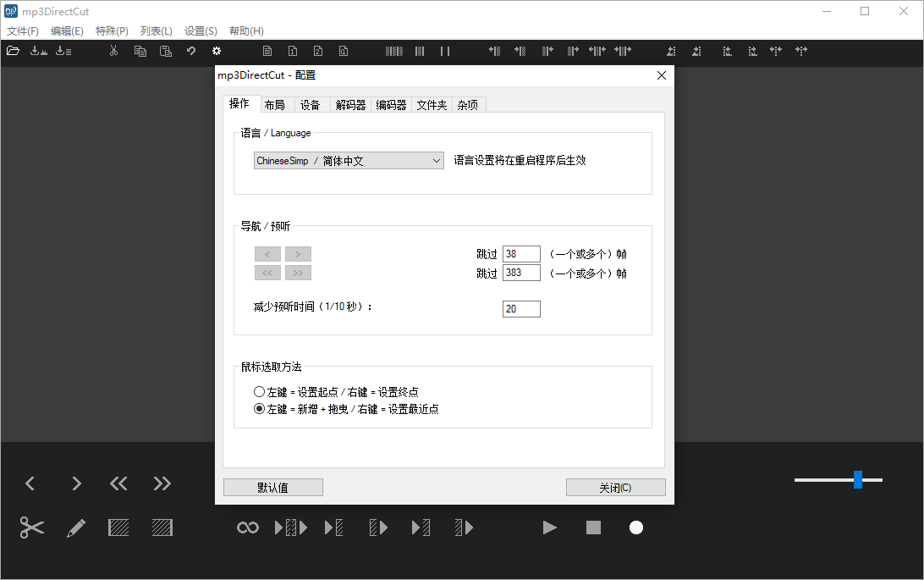The width and height of the screenshot is (924, 580).
Task: Switch to the 解码器 tab
Action: (350, 105)
